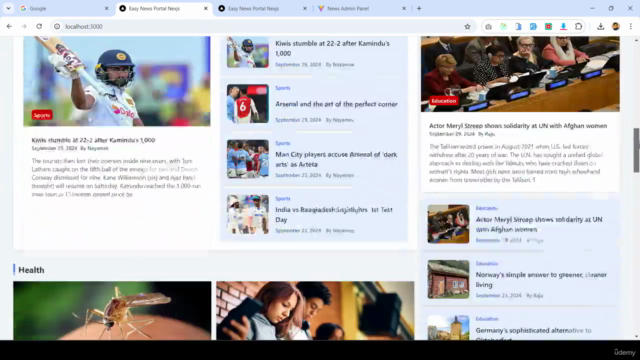This screenshot has width=640, height=360.
Task: Click the Man City players thumbnail
Action: tap(248, 159)
